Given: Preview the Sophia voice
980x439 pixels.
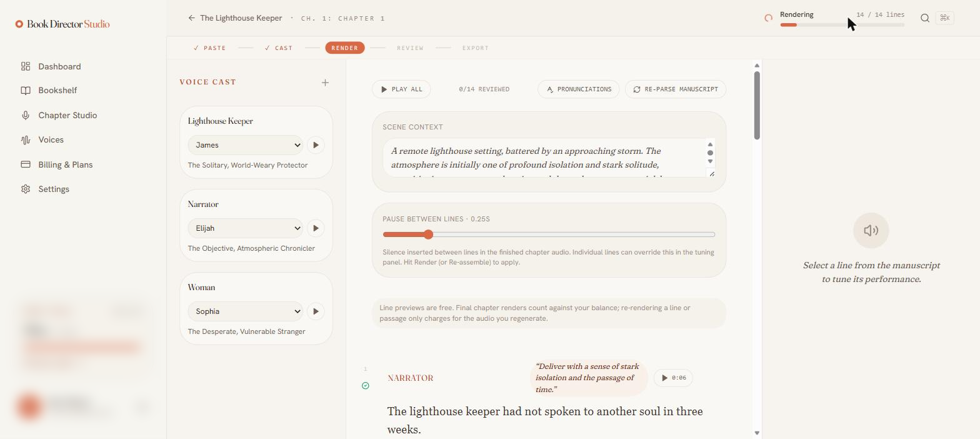Looking at the screenshot, I should (x=316, y=311).
